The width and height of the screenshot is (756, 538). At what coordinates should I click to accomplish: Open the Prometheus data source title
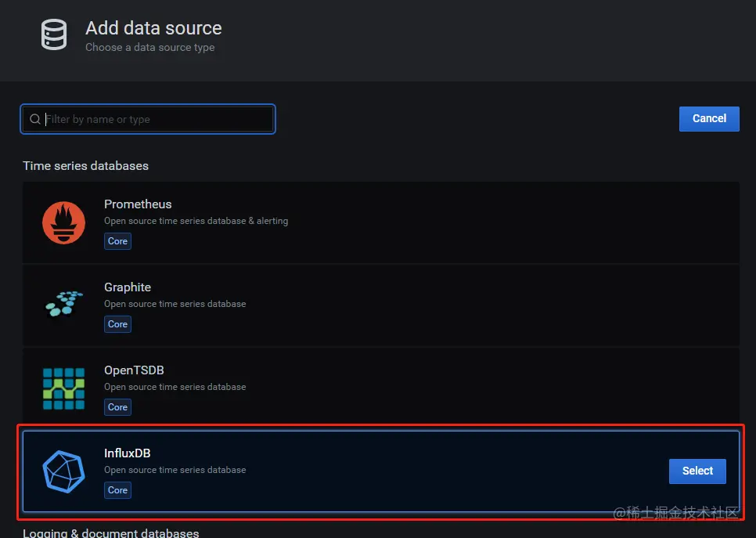[x=138, y=204]
